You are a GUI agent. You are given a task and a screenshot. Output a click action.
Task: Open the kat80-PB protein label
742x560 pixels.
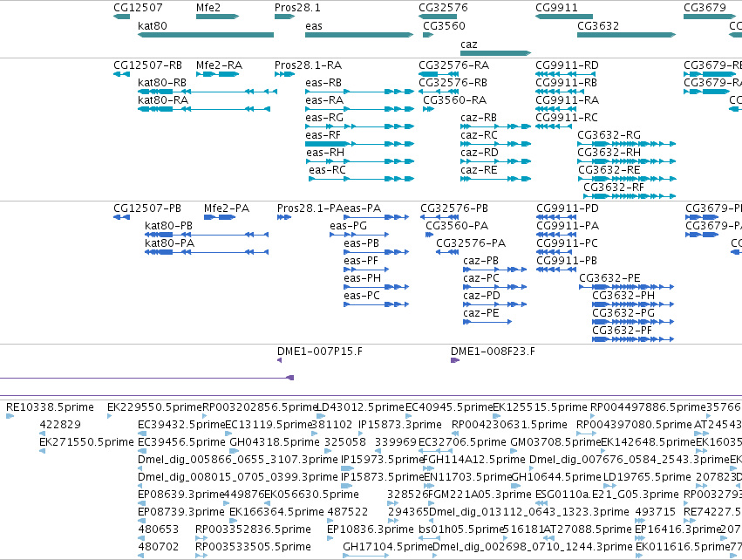click(169, 226)
